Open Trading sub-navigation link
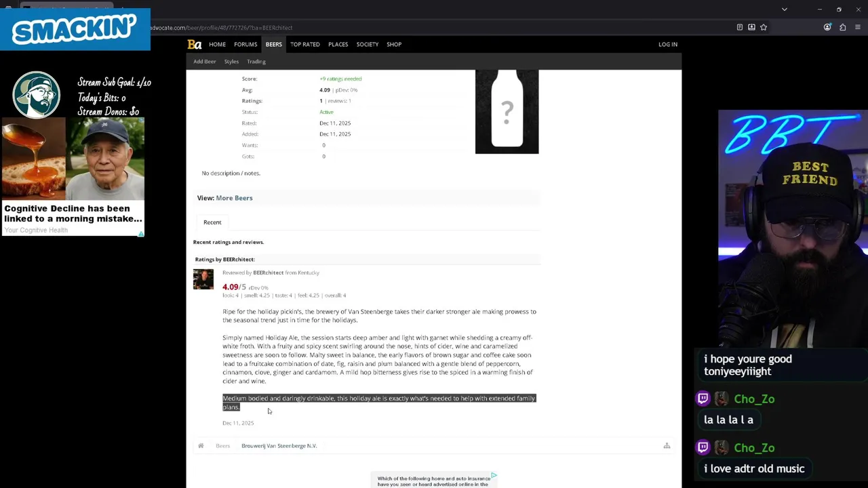 (256, 62)
